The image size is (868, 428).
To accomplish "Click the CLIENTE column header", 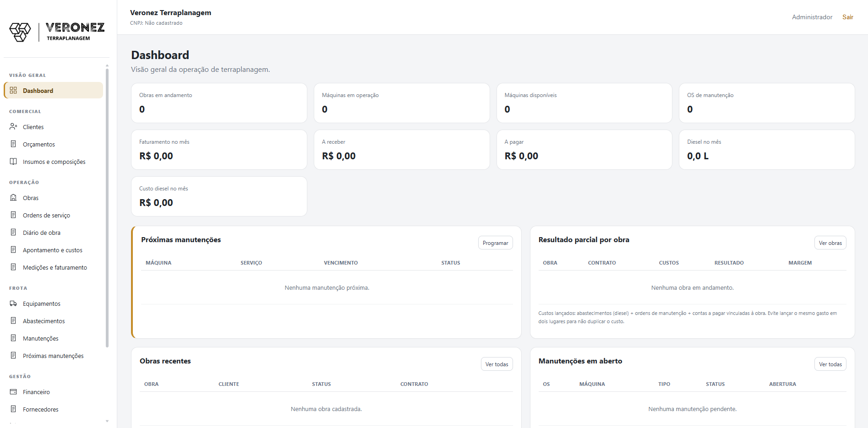I will [x=229, y=384].
